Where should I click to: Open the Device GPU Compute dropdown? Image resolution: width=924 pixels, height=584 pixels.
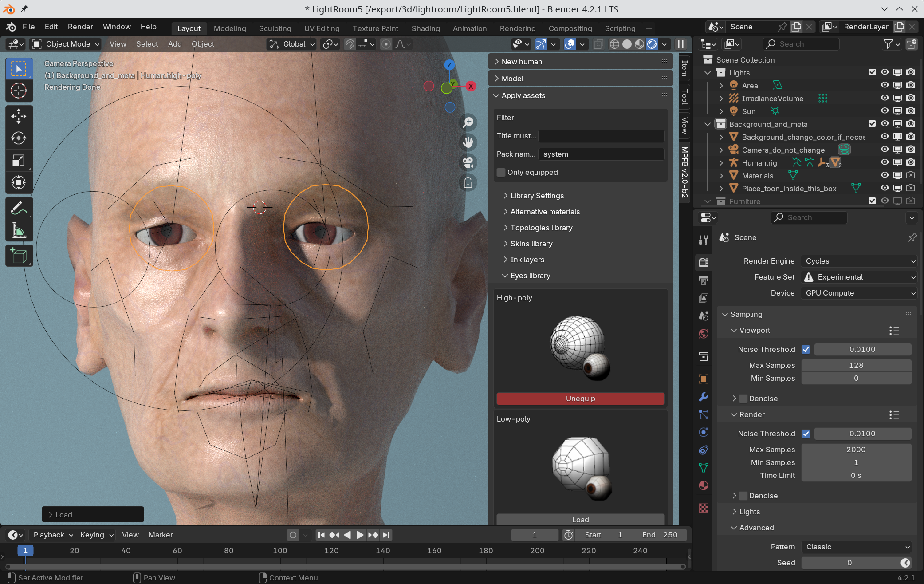pyautogui.click(x=859, y=293)
